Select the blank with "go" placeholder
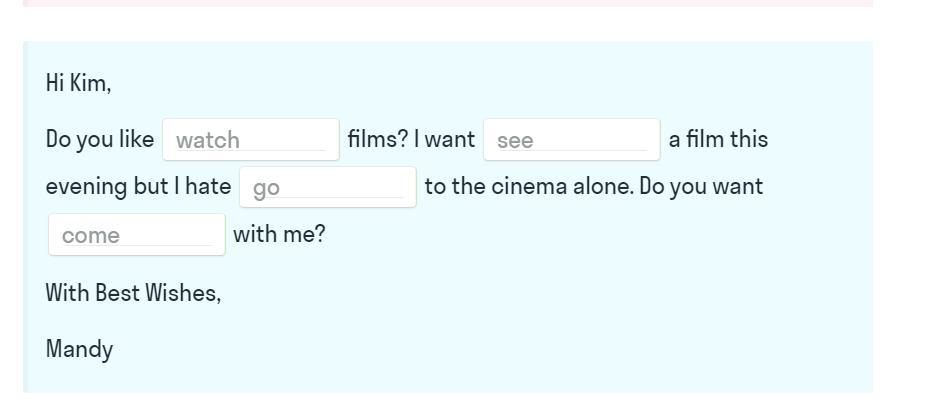Image resolution: width=932 pixels, height=418 pixels. (327, 187)
